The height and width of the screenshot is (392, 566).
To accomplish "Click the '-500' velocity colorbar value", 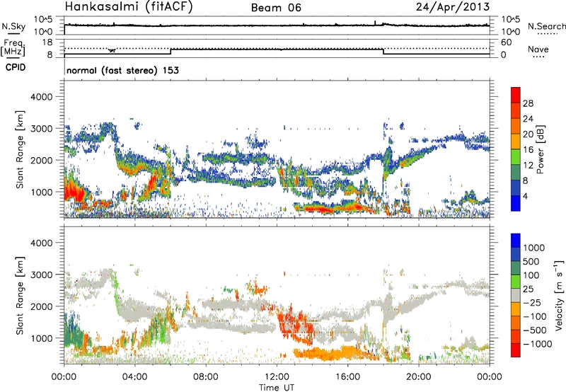I will click(x=535, y=330).
